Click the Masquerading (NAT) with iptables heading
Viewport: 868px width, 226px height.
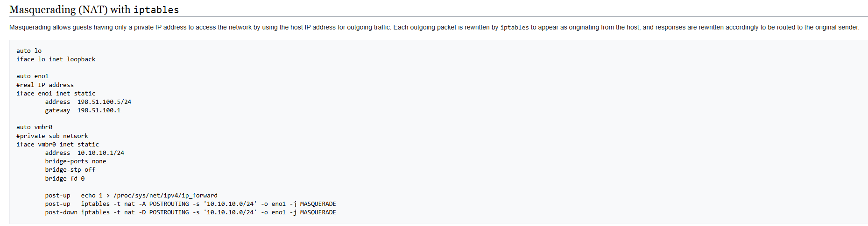94,10
